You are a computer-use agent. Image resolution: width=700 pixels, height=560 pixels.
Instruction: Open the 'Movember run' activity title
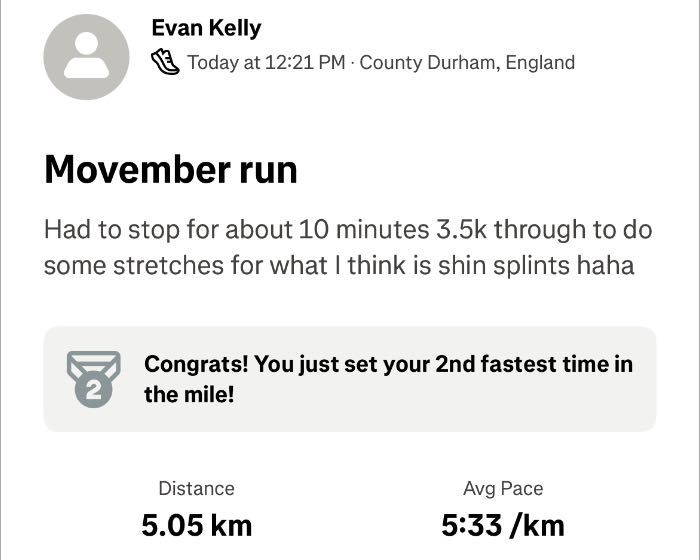tap(171, 170)
